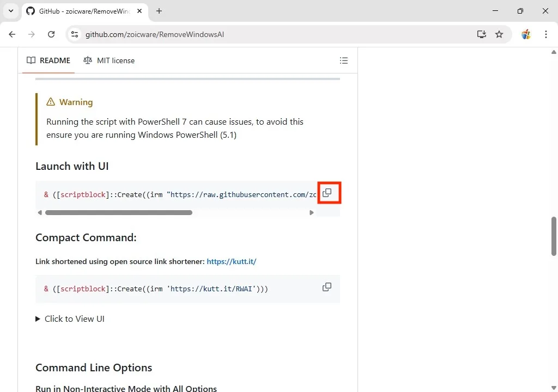Open site information icon in address bar
The height and width of the screenshot is (392, 558).
pos(74,34)
